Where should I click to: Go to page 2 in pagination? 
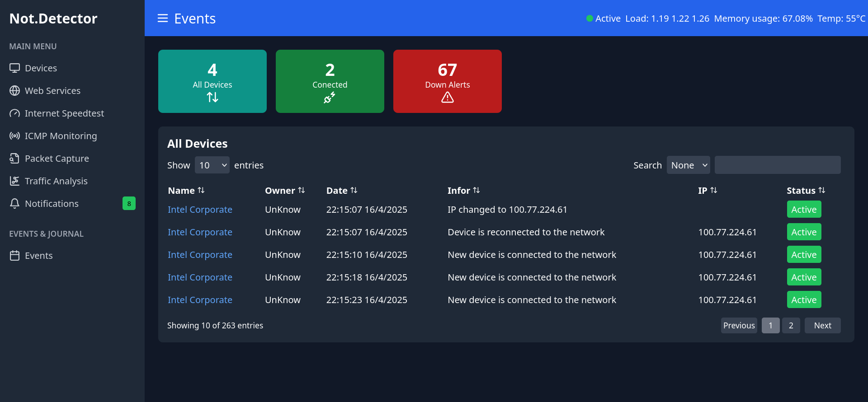tap(791, 325)
